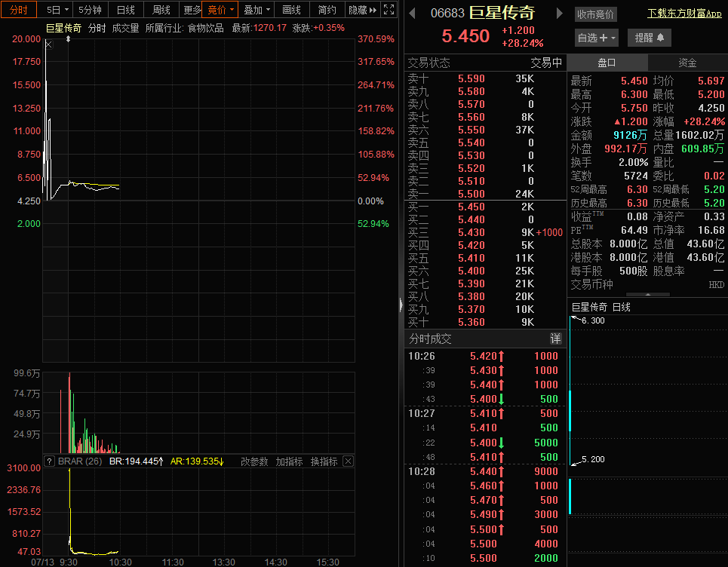Expand the 竞价 auction dropdown
This screenshot has width=728, height=567.
click(220, 10)
